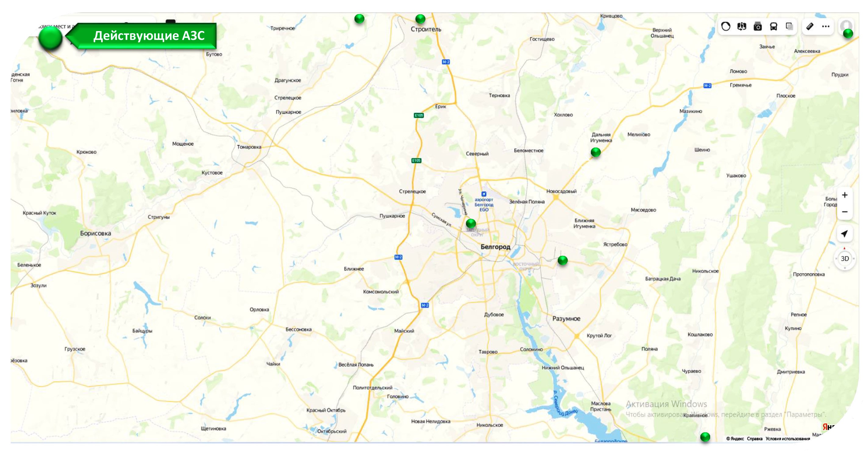Click the Мелихово label
Viewport: 868px width, 452px height.
pos(639,134)
